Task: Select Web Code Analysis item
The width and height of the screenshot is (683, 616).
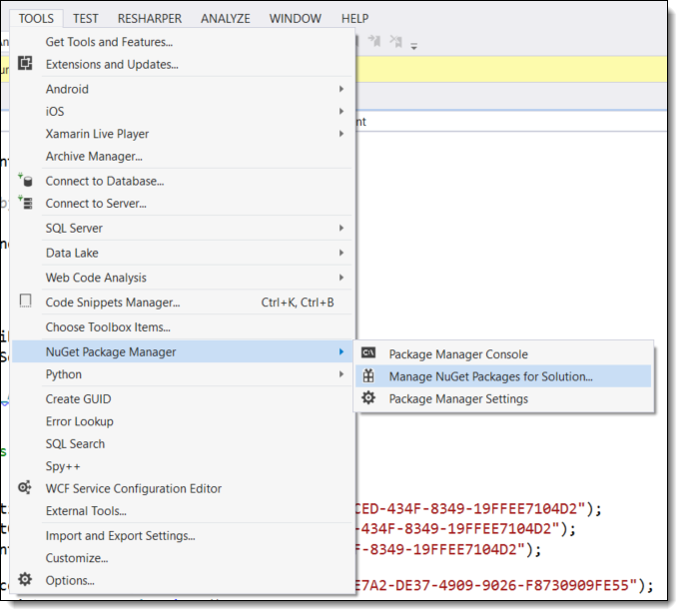Action: pyautogui.click(x=182, y=278)
